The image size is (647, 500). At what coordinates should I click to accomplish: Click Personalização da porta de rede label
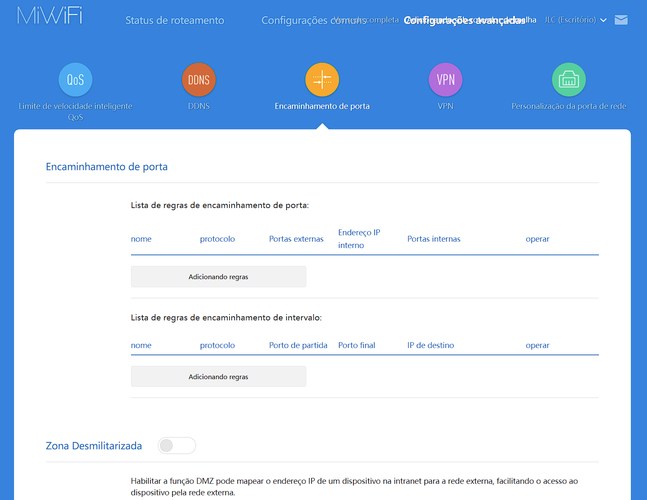569,106
